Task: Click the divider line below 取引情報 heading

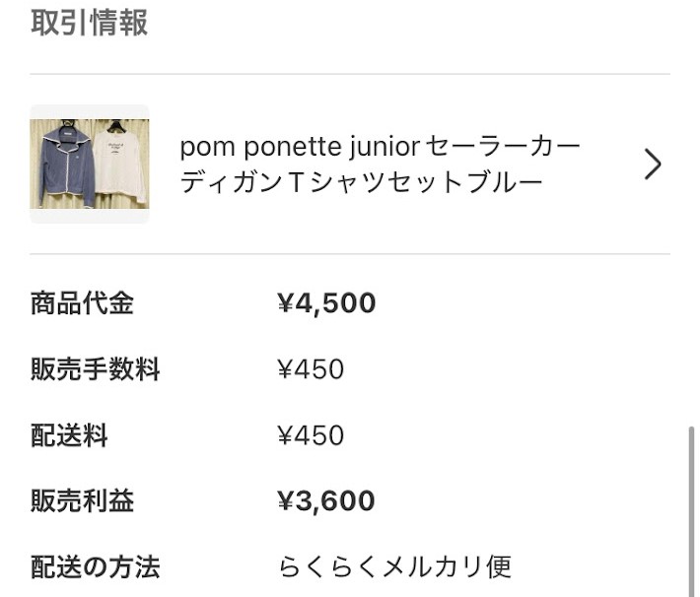Action: [x=350, y=74]
